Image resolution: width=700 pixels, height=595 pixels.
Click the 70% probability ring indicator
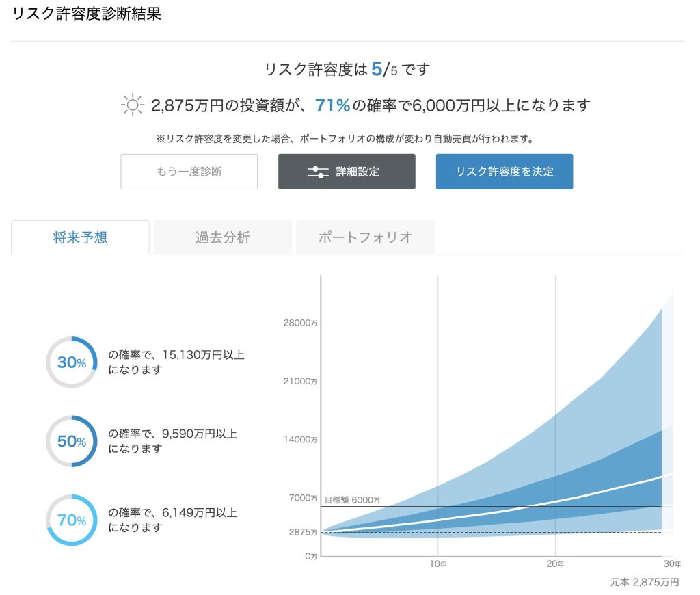(71, 520)
